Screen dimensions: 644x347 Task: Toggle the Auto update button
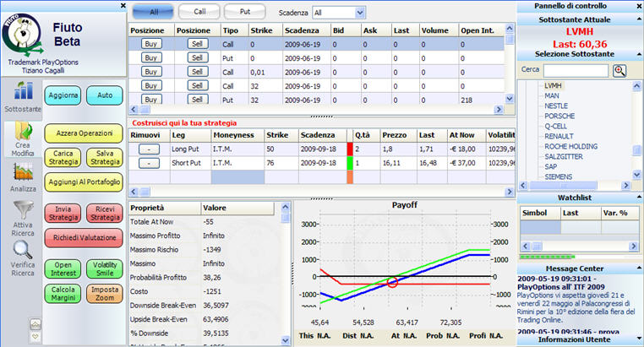(105, 95)
